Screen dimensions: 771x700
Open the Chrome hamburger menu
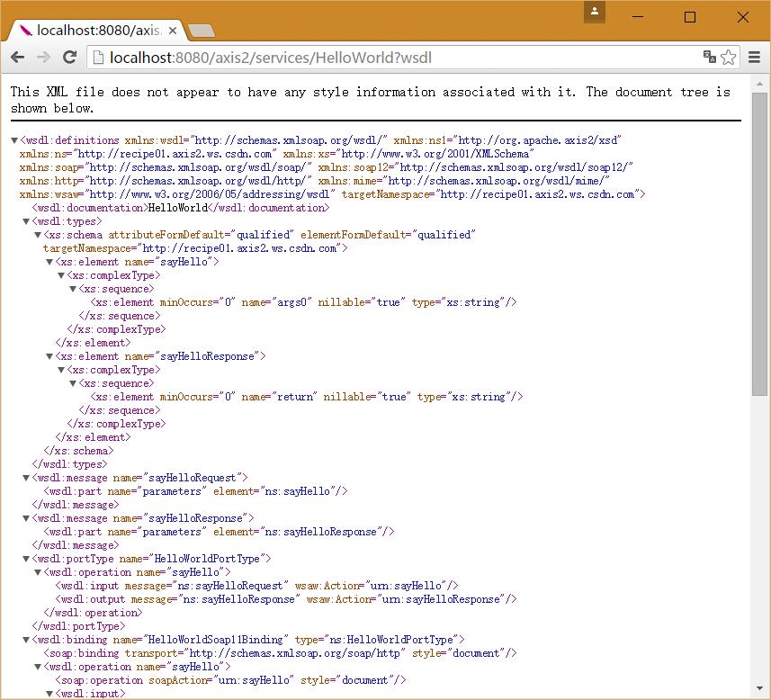coord(755,58)
